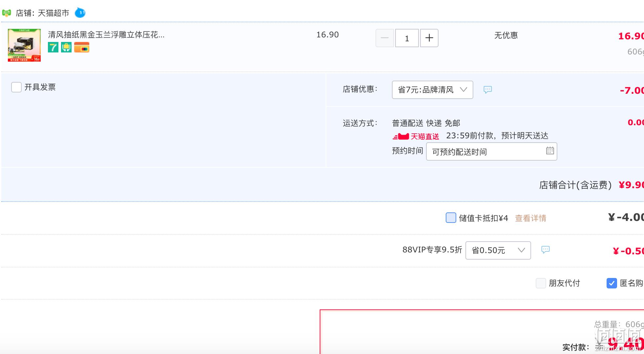The height and width of the screenshot is (354, 644).
Task: Click the 16.90 unit price value
Action: [328, 35]
